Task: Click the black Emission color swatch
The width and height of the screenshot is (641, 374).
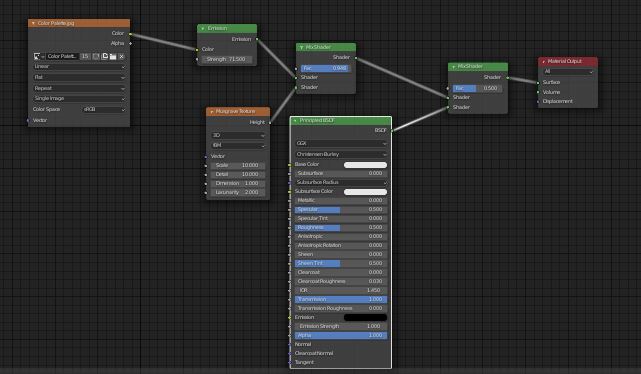Action: point(365,318)
